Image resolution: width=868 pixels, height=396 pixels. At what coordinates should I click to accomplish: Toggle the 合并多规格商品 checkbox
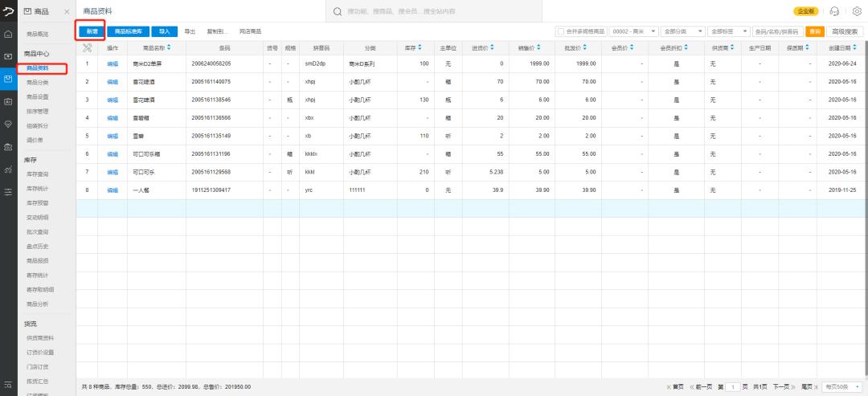tap(561, 31)
